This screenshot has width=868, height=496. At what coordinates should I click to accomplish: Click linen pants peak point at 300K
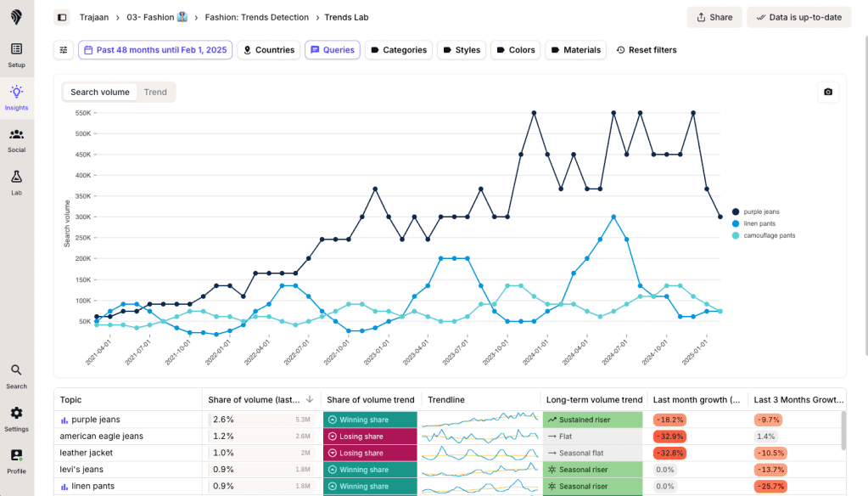pyautogui.click(x=613, y=217)
